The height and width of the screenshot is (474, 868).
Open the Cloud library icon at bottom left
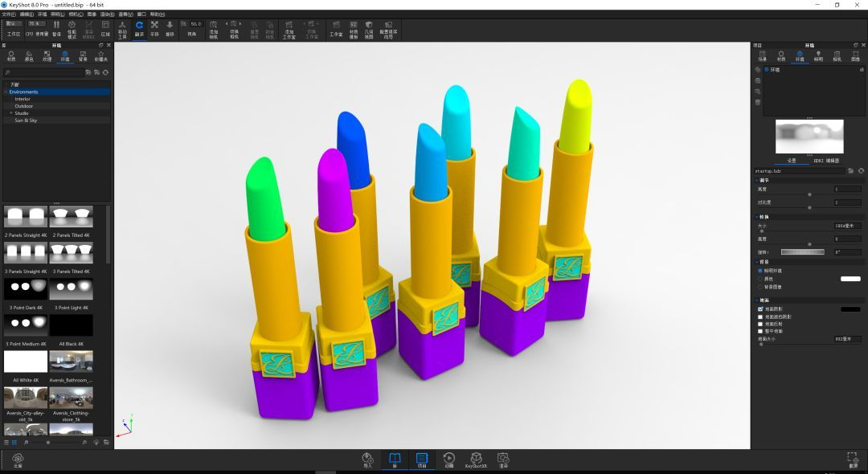pos(18,459)
